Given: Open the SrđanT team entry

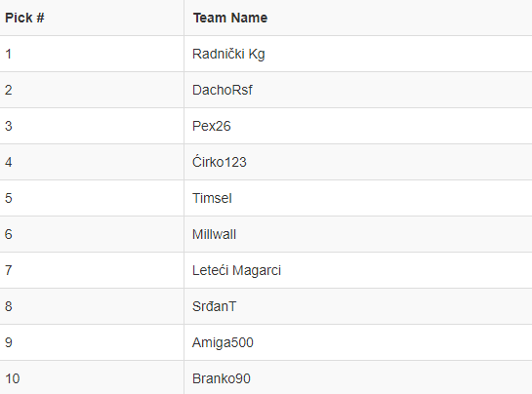Looking at the screenshot, I should (214, 306).
